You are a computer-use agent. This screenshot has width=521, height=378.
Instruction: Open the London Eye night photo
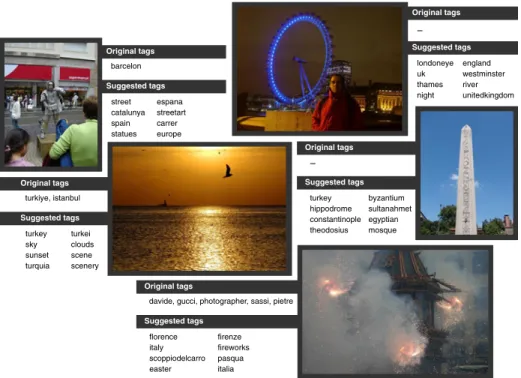click(x=320, y=69)
